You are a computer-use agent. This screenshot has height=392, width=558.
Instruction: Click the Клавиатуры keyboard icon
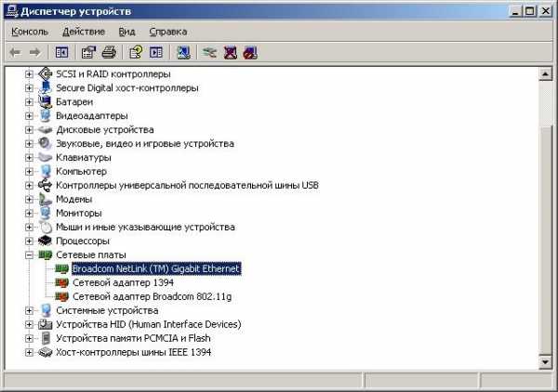46,157
